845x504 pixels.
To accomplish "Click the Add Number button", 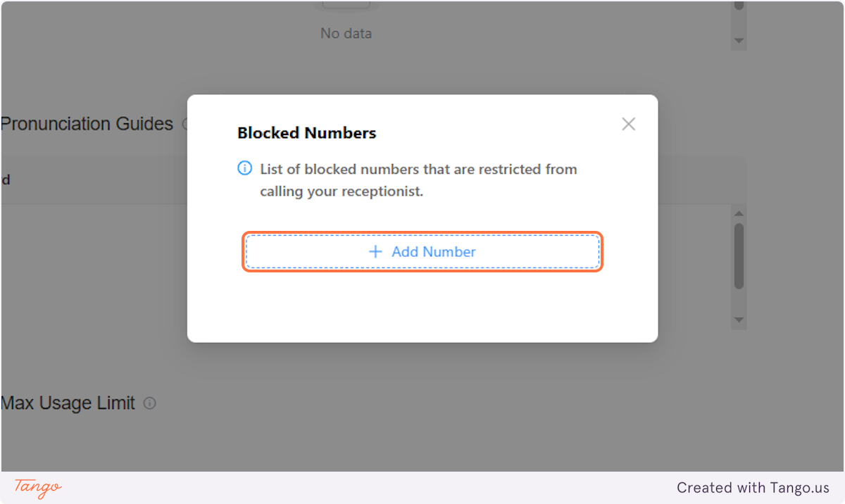I will (423, 251).
